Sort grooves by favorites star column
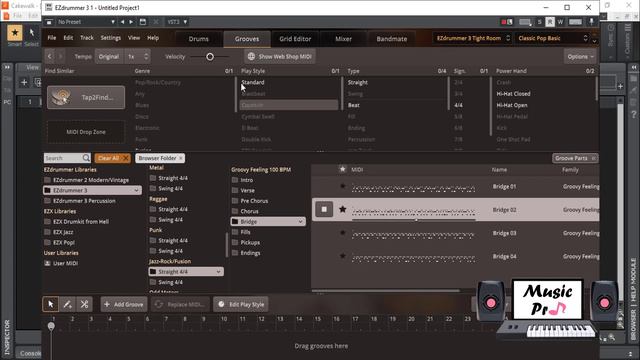The height and width of the screenshot is (360, 640). pos(342,169)
